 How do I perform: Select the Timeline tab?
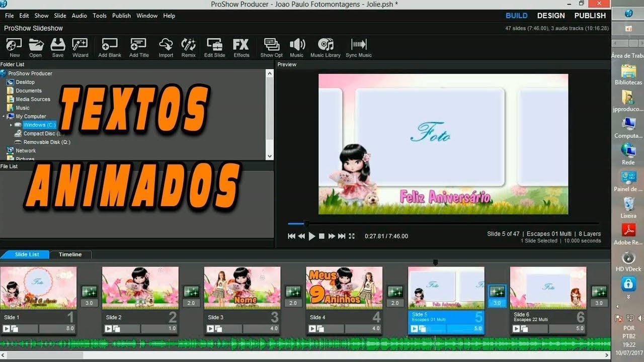click(70, 254)
